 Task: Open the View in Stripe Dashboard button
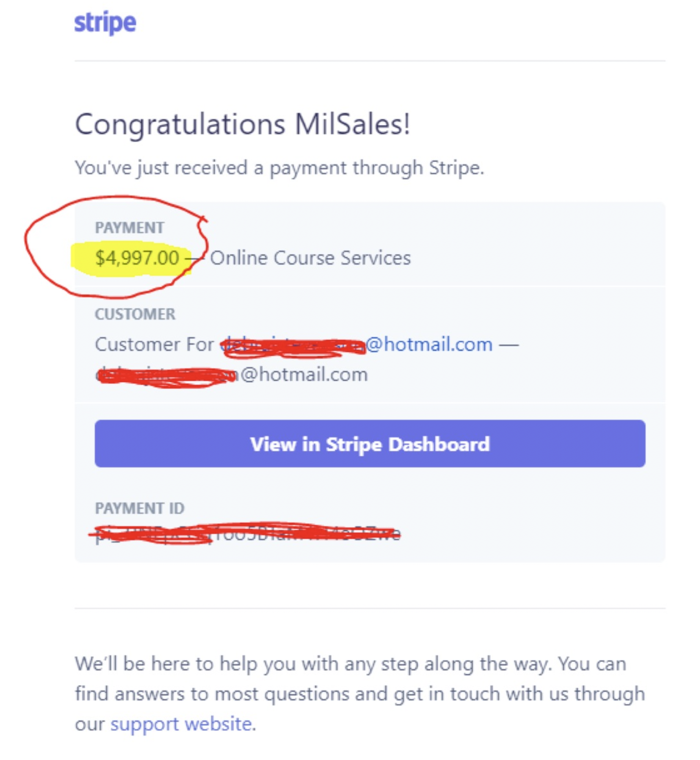tap(370, 443)
